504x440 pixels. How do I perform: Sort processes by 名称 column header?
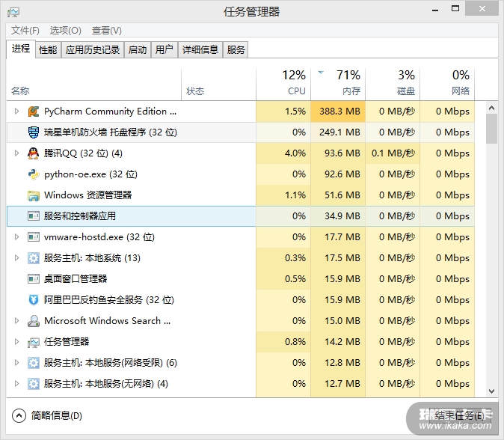click(94, 85)
